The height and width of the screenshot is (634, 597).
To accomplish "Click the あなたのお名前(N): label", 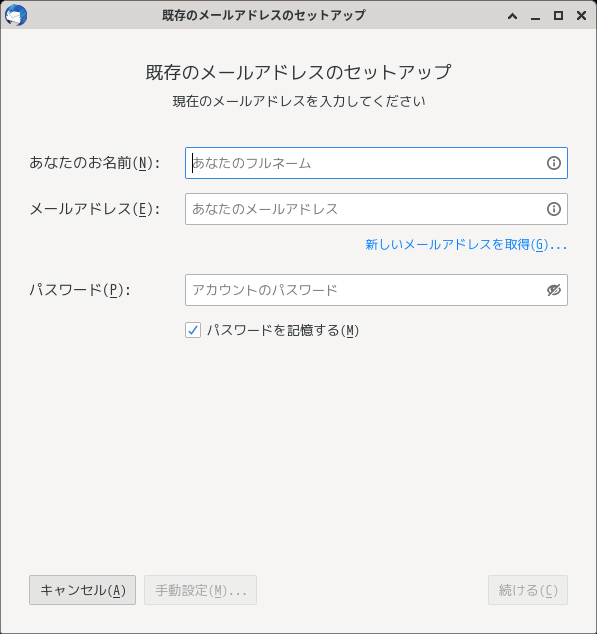I will pyautogui.click(x=95, y=163).
